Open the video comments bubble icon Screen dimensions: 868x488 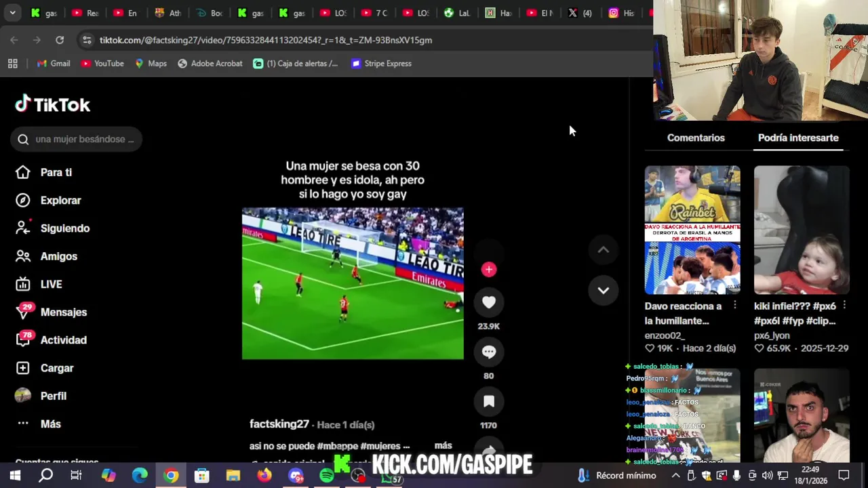click(x=489, y=352)
